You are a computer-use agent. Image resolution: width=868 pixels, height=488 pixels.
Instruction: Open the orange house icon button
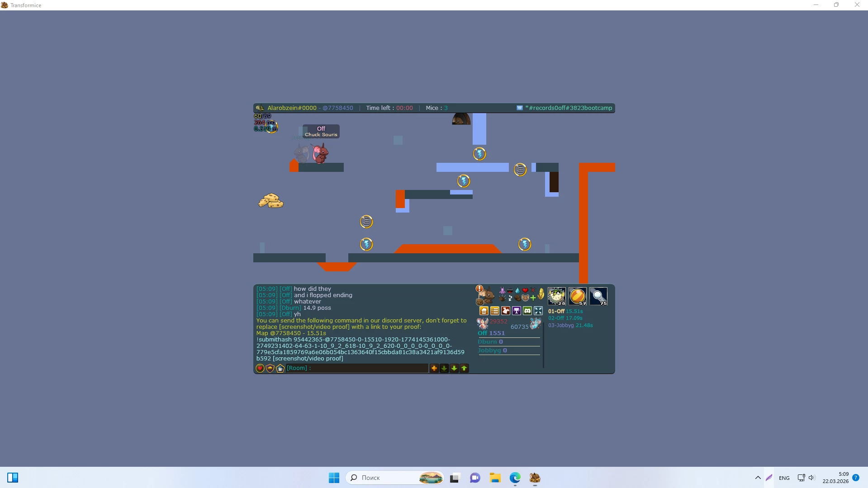484,311
